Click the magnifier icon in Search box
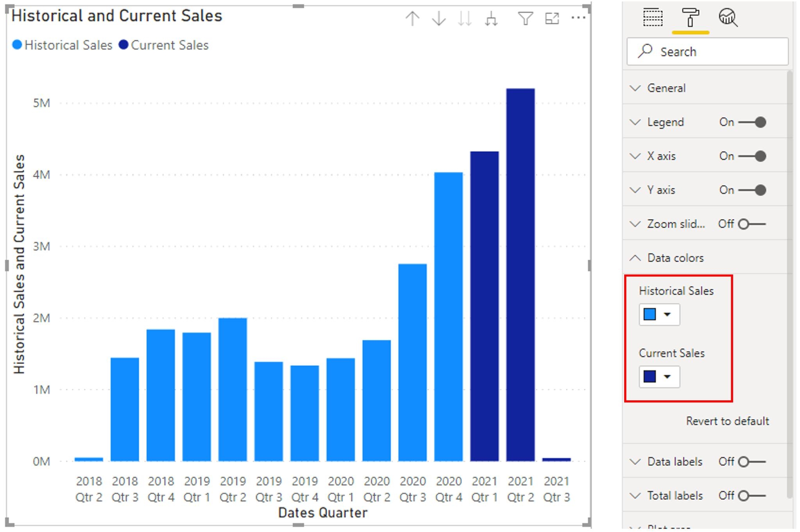The height and width of the screenshot is (532, 800). pos(645,51)
